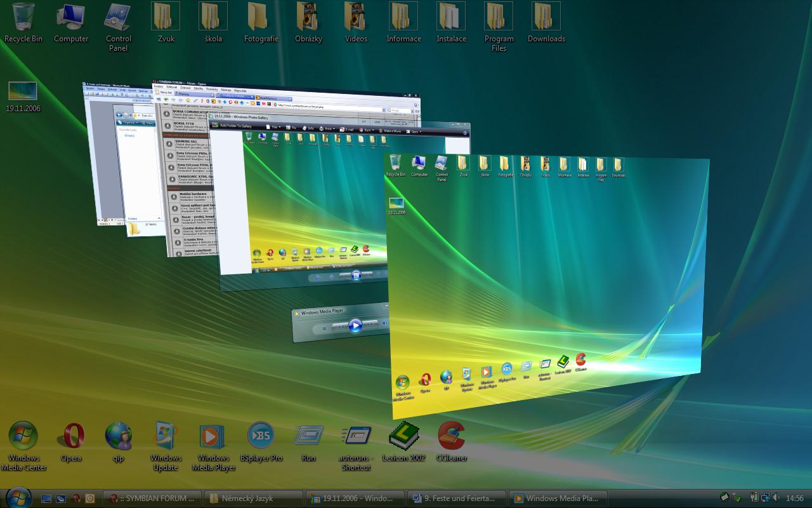Switch to Windows Media Player taskbar button

[558, 498]
